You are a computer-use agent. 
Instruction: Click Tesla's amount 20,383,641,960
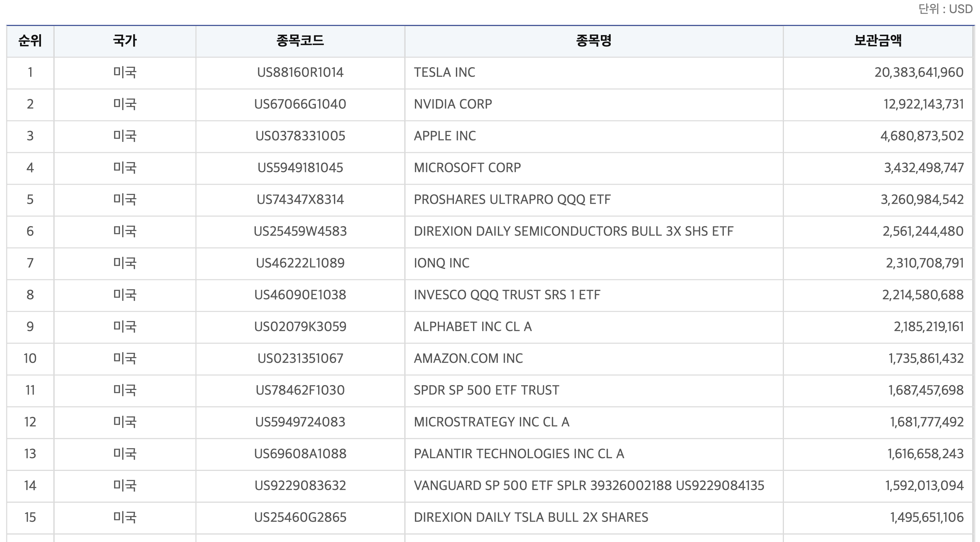(919, 72)
